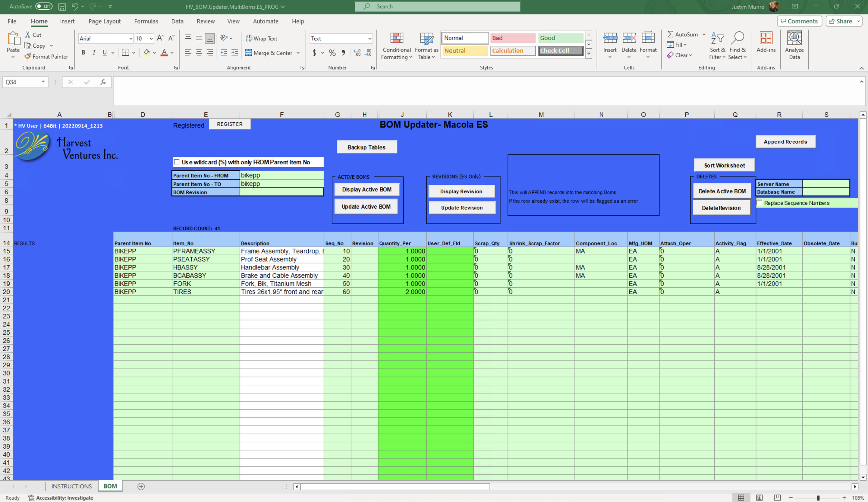
Task: Expand the AutoSum dropdown arrow
Action: (704, 34)
